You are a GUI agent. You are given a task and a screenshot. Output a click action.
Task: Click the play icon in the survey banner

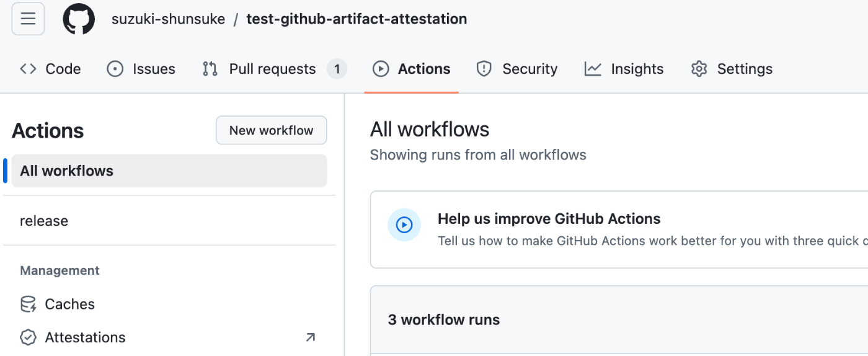coord(404,225)
